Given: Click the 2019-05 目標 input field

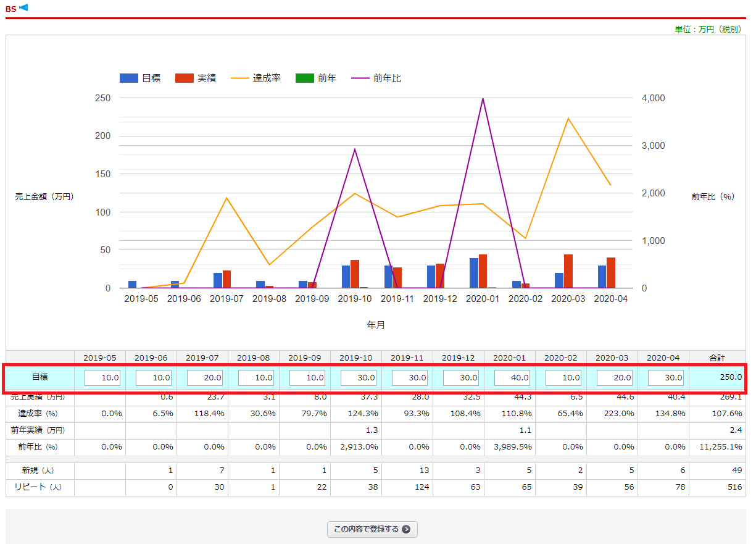Looking at the screenshot, I should coord(102,377).
